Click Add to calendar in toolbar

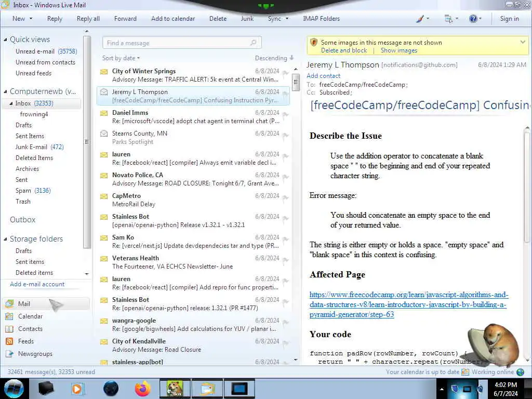coord(173,19)
